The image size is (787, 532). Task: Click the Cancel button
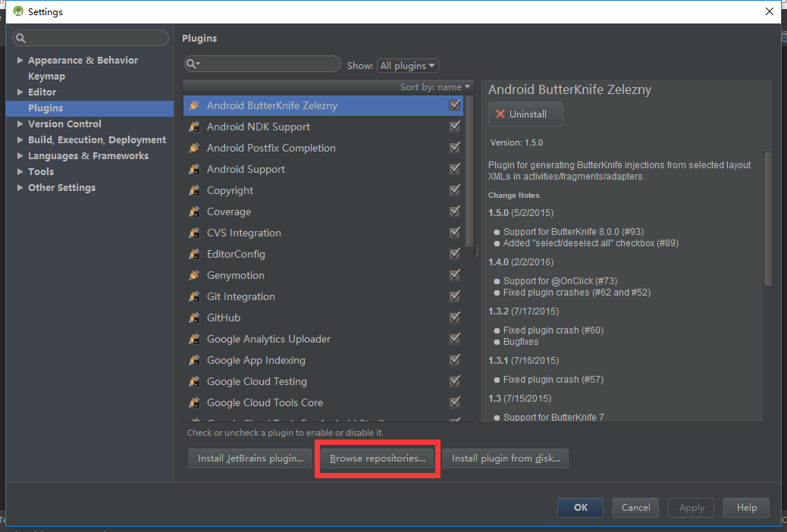(636, 508)
